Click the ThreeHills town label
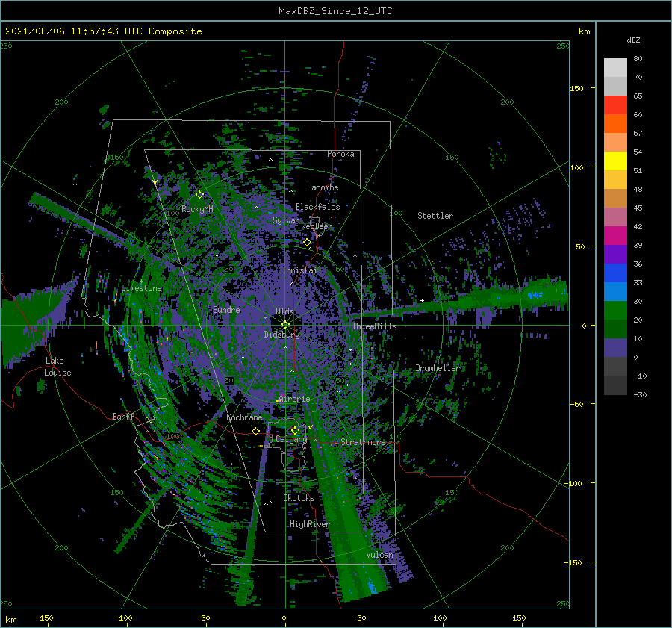This screenshot has width=672, height=628. click(374, 326)
